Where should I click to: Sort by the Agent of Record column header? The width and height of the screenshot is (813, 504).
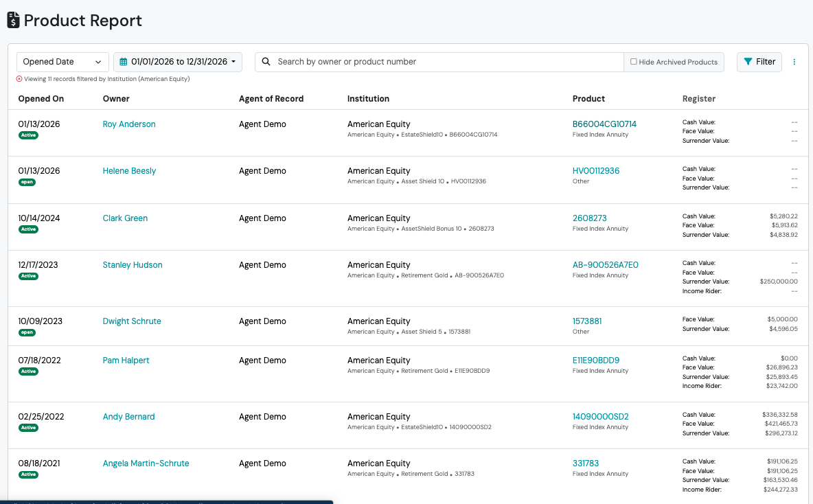(x=271, y=98)
